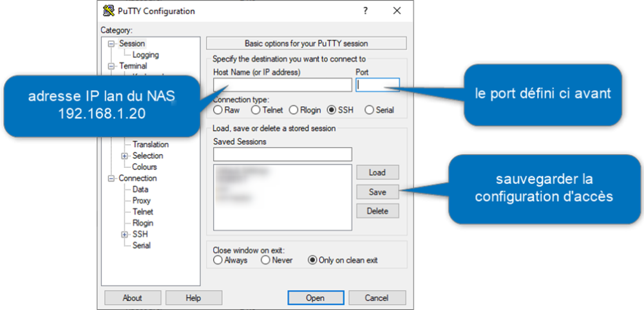This screenshot has width=644, height=310.
Task: Open the Colours category
Action: (144, 167)
